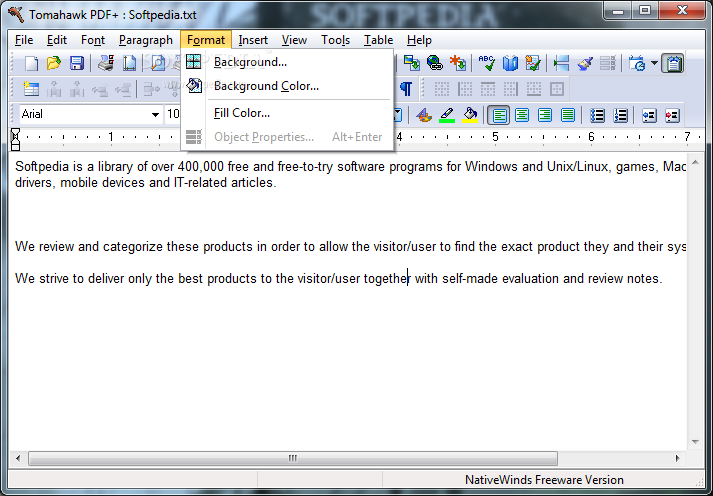Open the Table menu
The height and width of the screenshot is (496, 713).
coord(378,40)
